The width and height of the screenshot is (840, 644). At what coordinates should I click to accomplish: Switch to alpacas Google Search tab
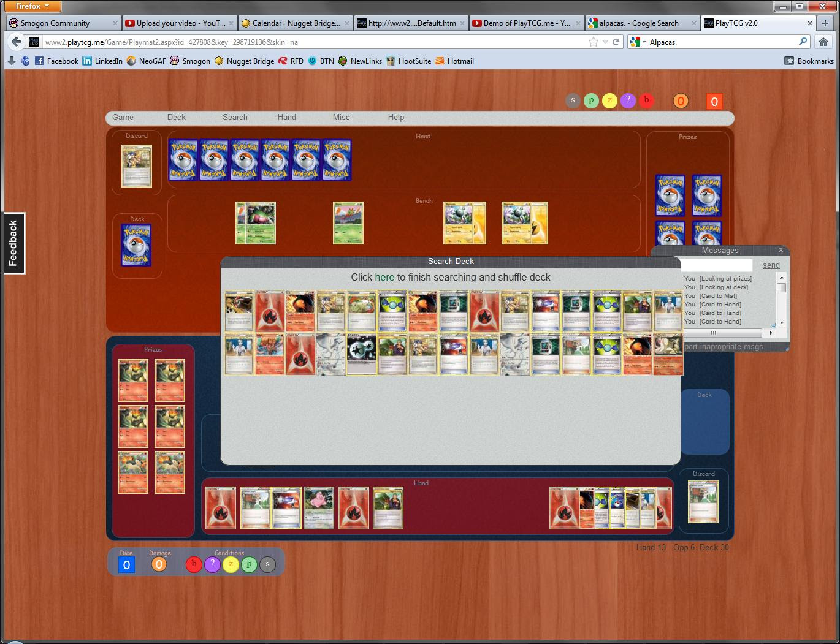tap(642, 23)
